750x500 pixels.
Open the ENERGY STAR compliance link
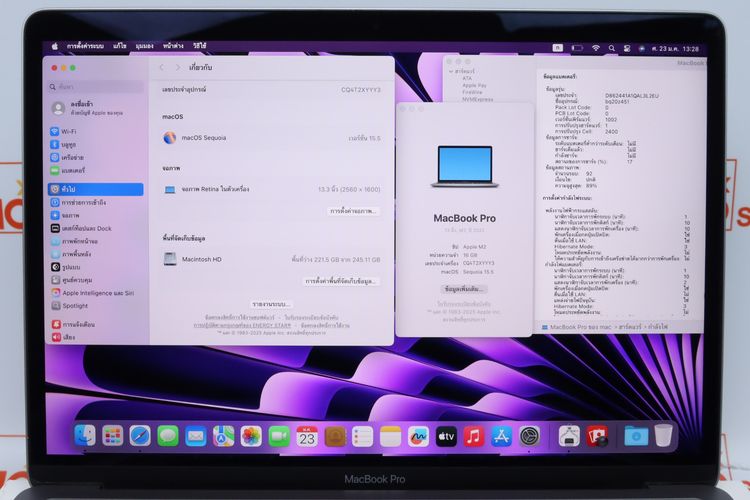point(242,325)
